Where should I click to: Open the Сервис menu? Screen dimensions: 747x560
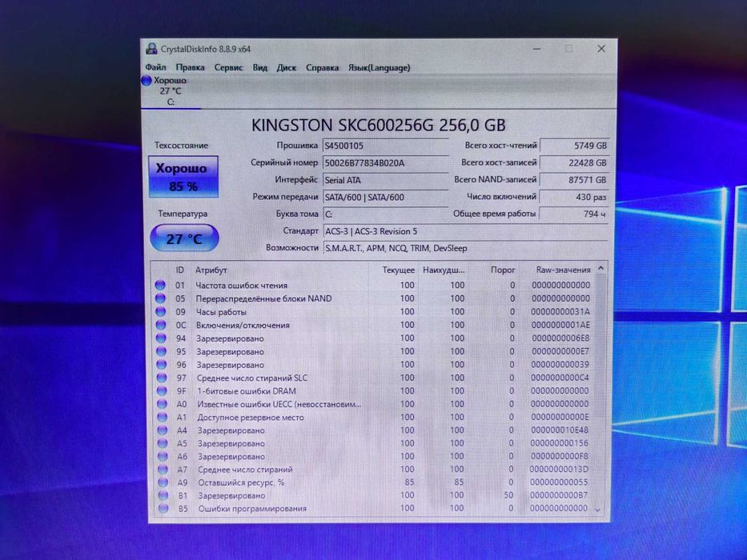[229, 68]
